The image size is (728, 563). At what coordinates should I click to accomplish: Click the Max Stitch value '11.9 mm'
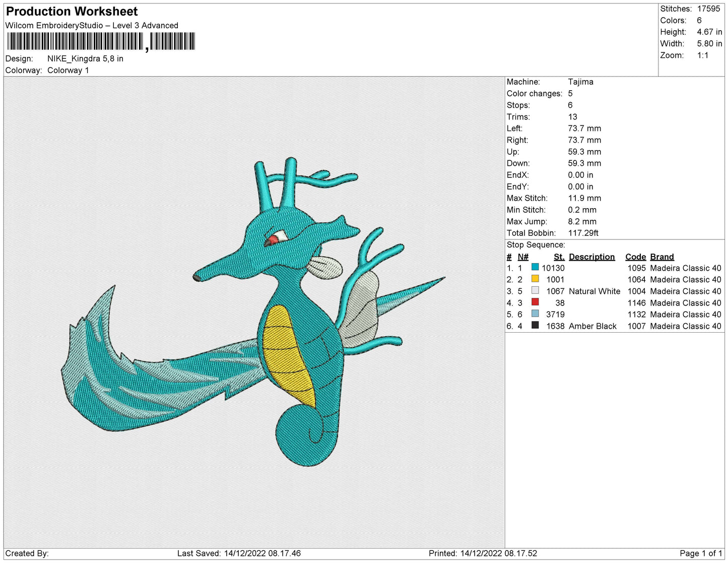tap(584, 198)
